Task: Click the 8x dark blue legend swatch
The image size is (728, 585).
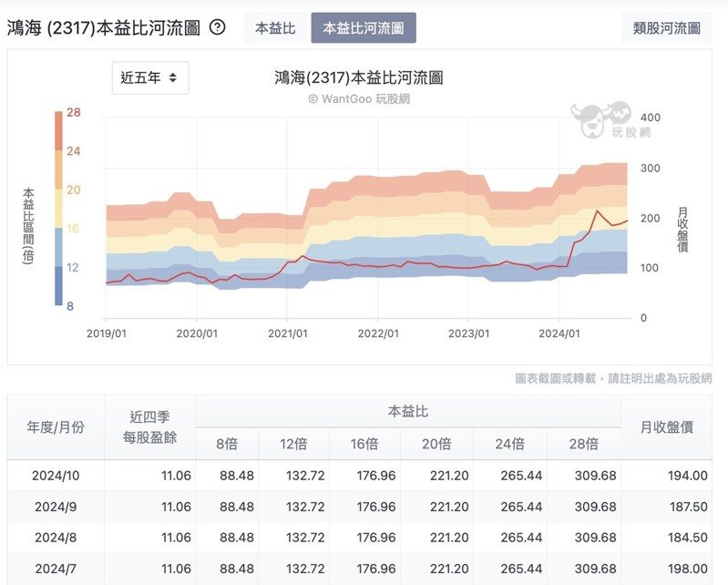Action: (58, 285)
